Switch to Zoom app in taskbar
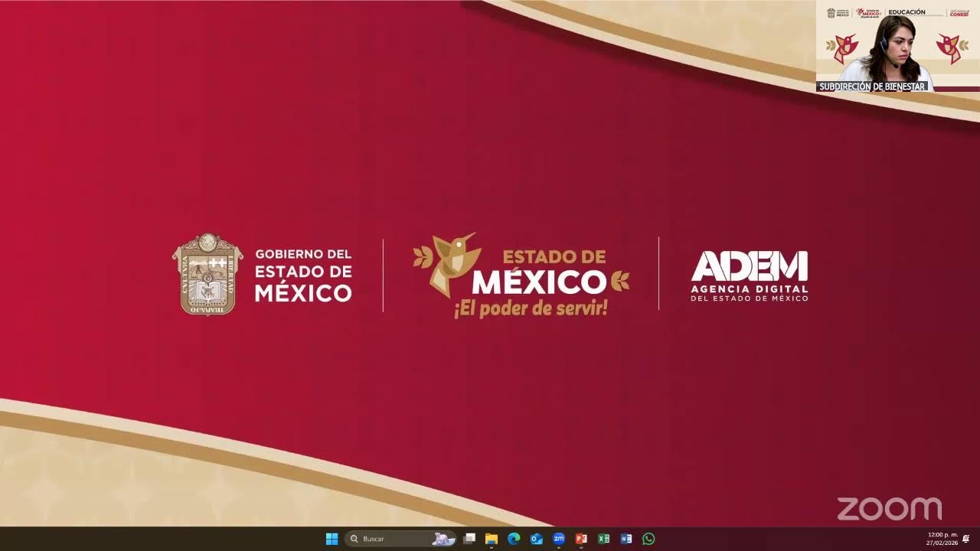Screen dimensions: 980x551 (559, 539)
